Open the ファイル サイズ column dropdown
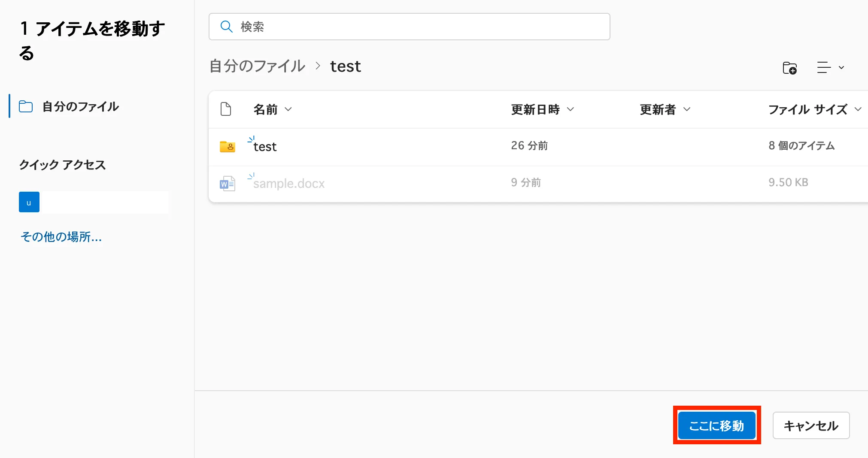The image size is (868, 458). pyautogui.click(x=858, y=109)
